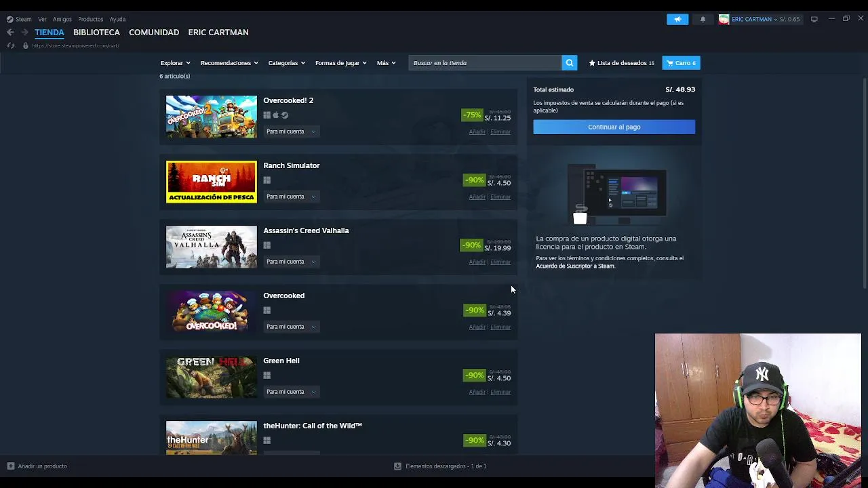868x488 pixels.
Task: Open the Ayuda menu
Action: [x=117, y=19]
